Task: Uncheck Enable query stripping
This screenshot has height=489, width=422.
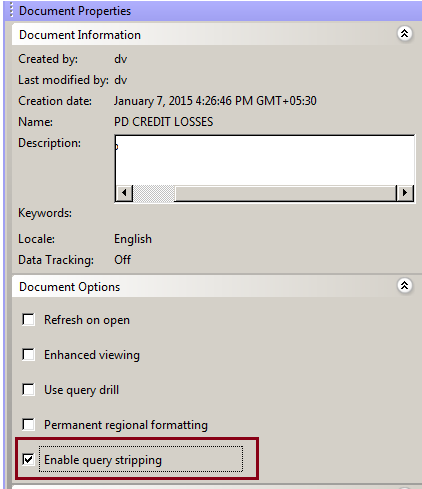Action: pos(28,459)
